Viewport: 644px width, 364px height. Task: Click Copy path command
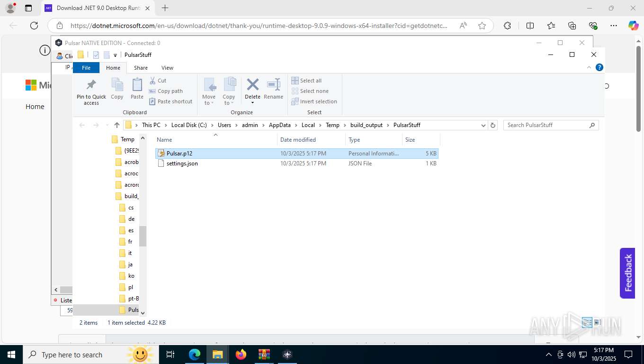click(166, 91)
